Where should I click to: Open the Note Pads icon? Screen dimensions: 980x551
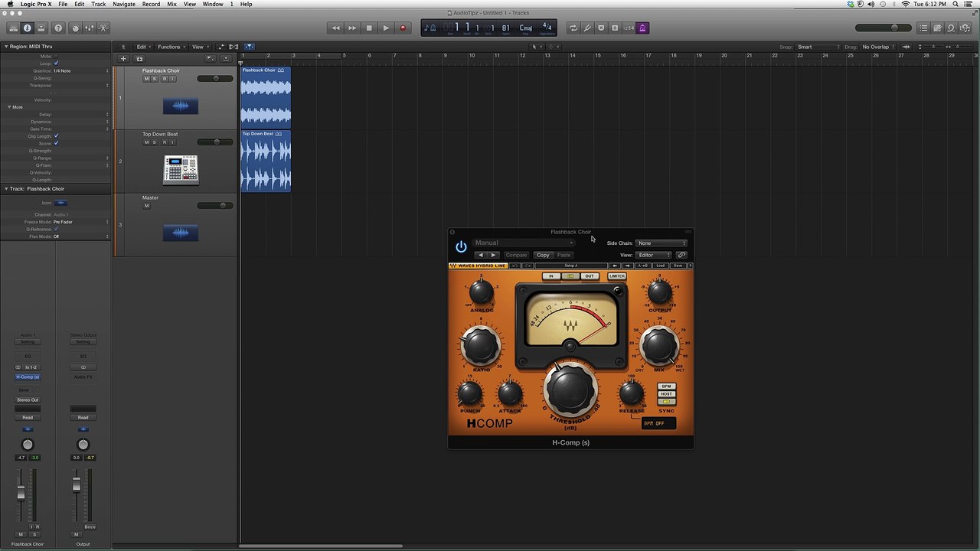[937, 28]
